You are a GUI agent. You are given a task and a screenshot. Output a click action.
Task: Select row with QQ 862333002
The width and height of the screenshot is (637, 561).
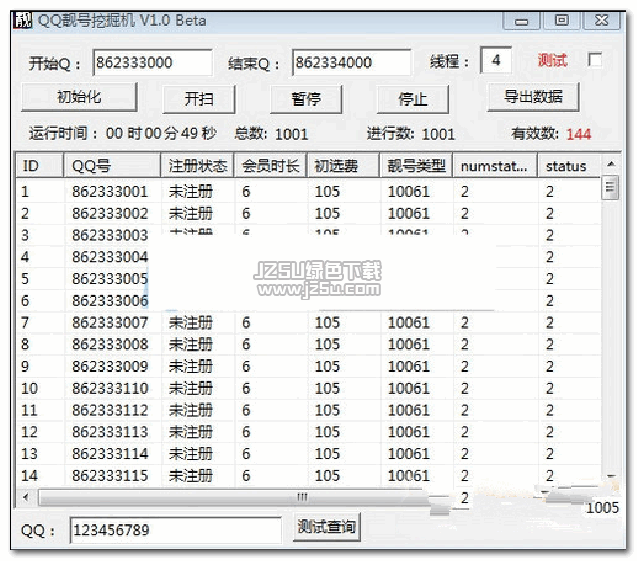pos(308,213)
